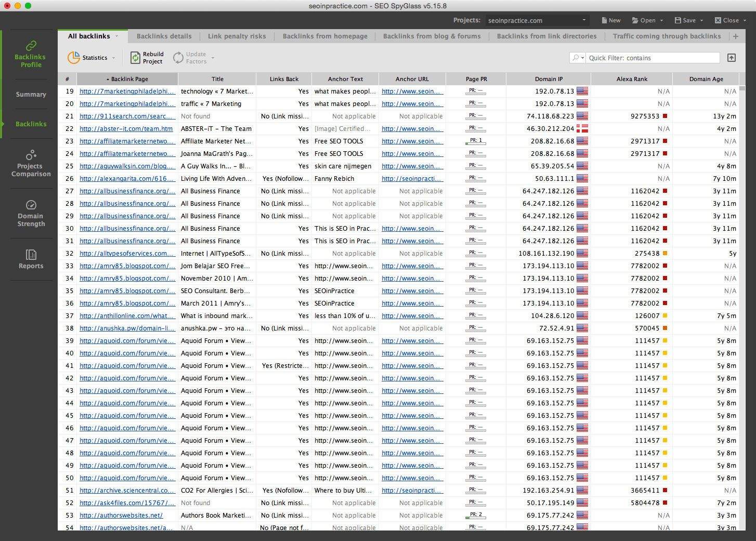The width and height of the screenshot is (756, 541).
Task: Open the Reports section
Action: (31, 259)
